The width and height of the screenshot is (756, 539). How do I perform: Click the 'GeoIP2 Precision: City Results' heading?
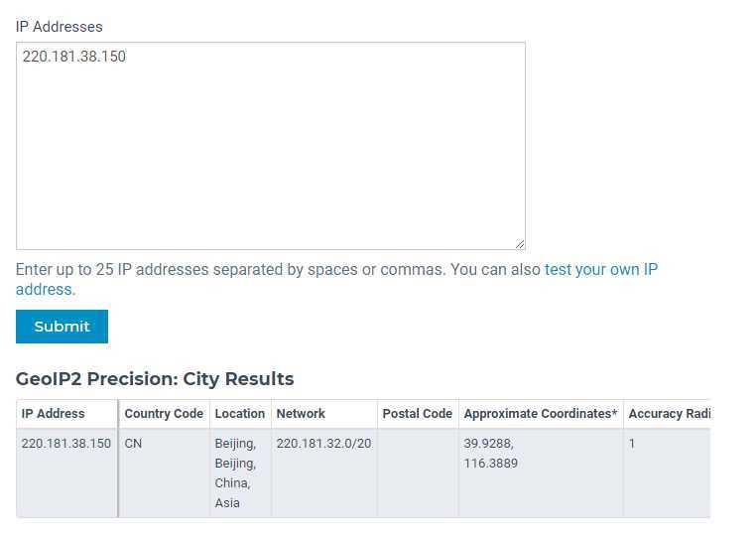point(155,379)
